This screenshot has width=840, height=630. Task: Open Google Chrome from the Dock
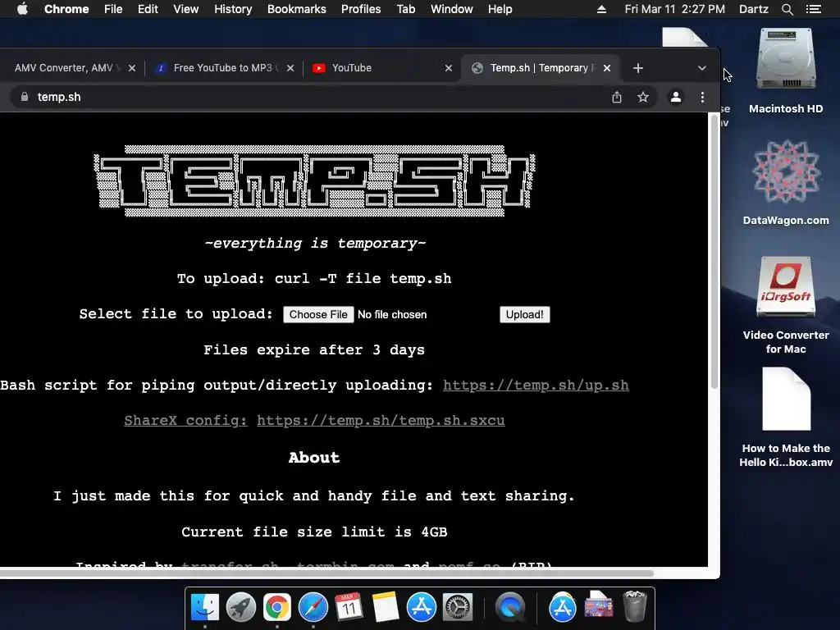[x=277, y=607]
